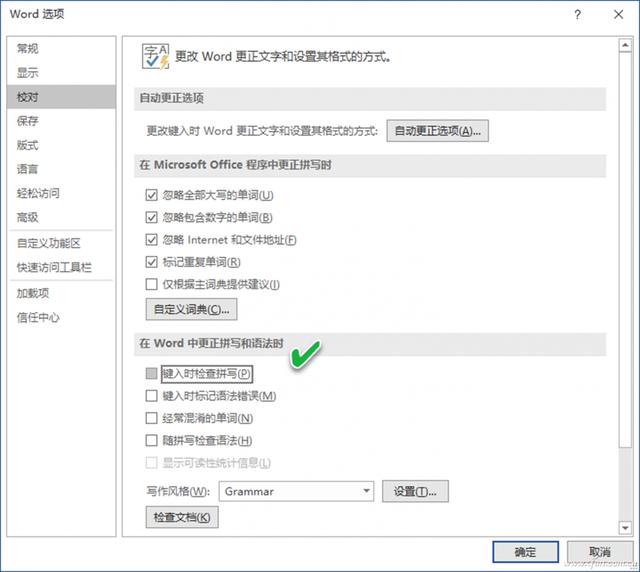Check 经常混淆的单词(N)
640x572 pixels.
[151, 418]
